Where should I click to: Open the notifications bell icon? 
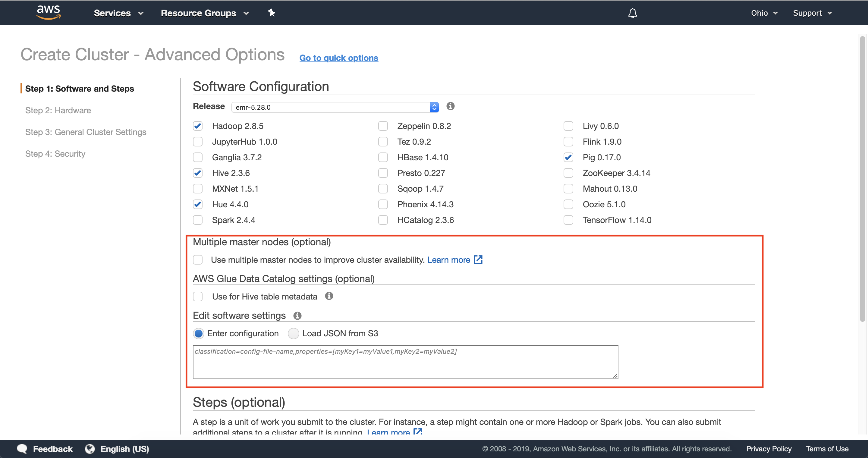click(x=633, y=13)
